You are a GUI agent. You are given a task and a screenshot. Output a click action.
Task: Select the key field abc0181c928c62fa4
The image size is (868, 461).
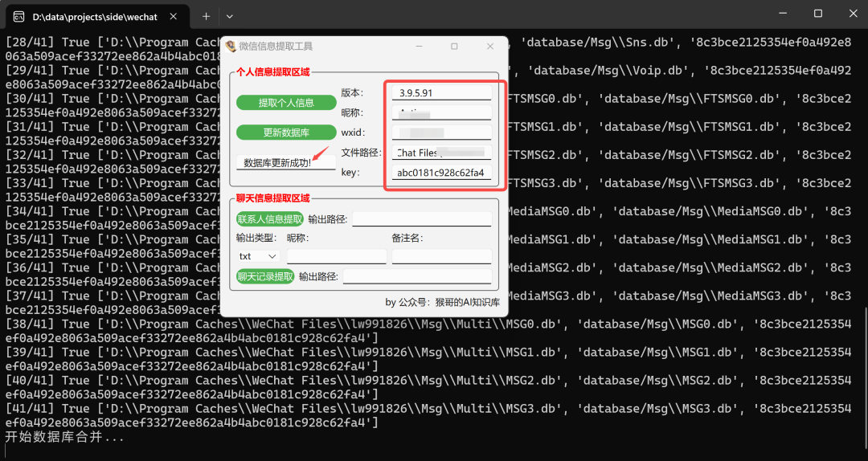(x=442, y=173)
